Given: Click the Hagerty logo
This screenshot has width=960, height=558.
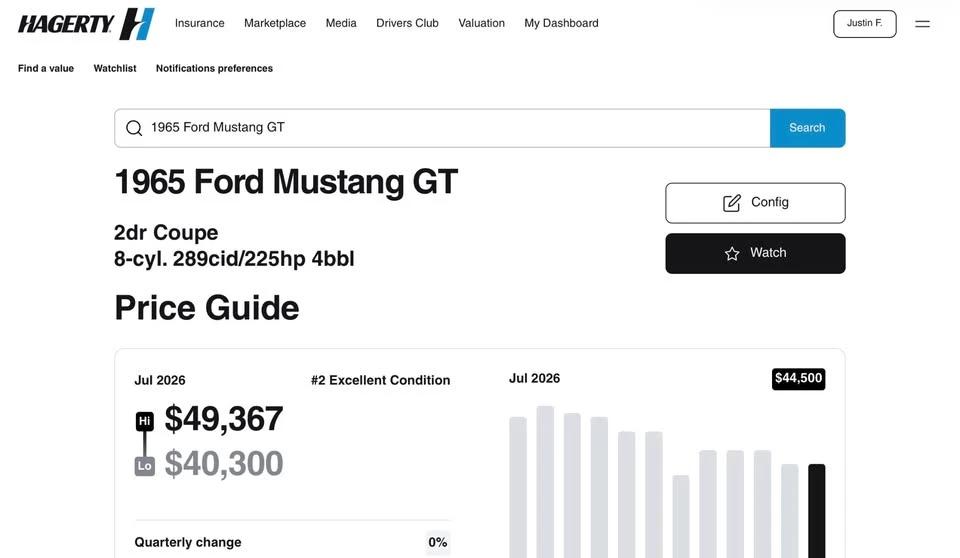Looking at the screenshot, I should [86, 24].
